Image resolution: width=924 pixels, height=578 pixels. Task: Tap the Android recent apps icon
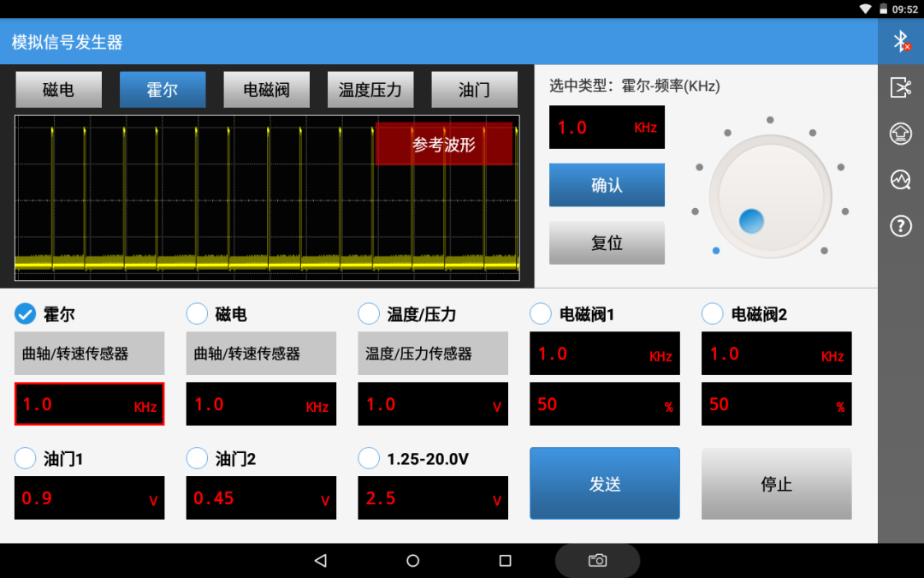(x=505, y=560)
